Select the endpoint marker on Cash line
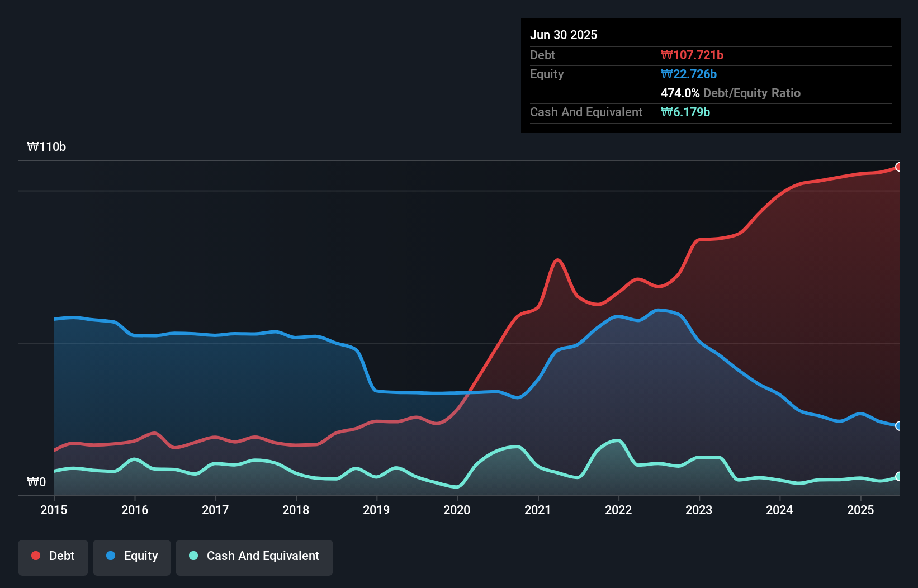 click(899, 477)
